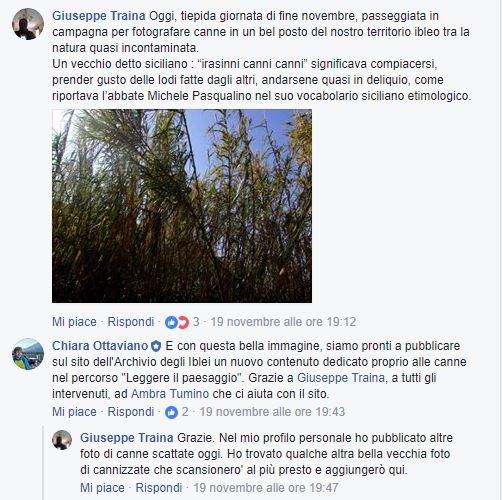Viewport: 502px width, 500px height.
Task: Open Chiara Ottaviano author name link
Action: [100, 346]
